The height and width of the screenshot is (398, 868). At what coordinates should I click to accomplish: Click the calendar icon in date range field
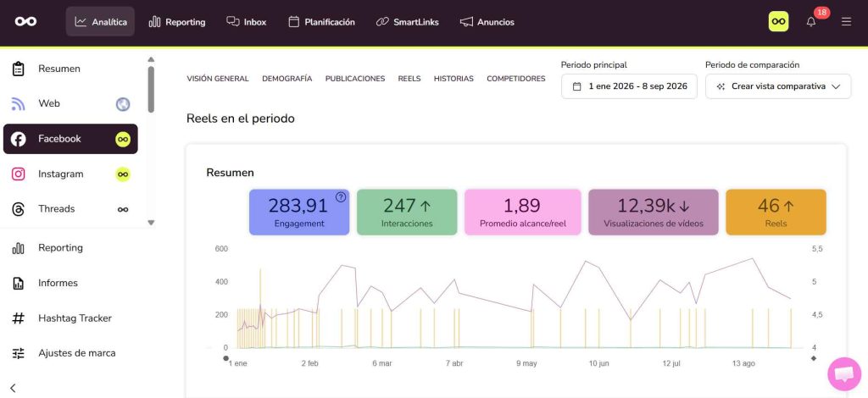point(576,86)
